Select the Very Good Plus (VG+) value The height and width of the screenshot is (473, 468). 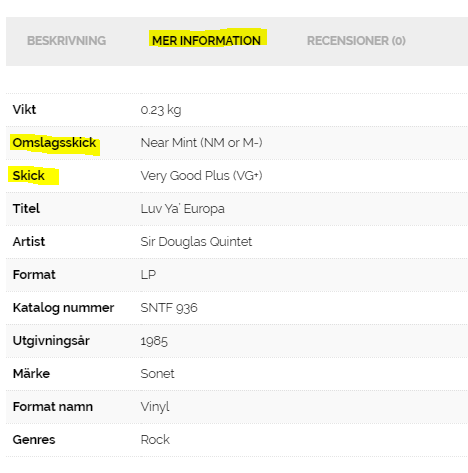201,176
